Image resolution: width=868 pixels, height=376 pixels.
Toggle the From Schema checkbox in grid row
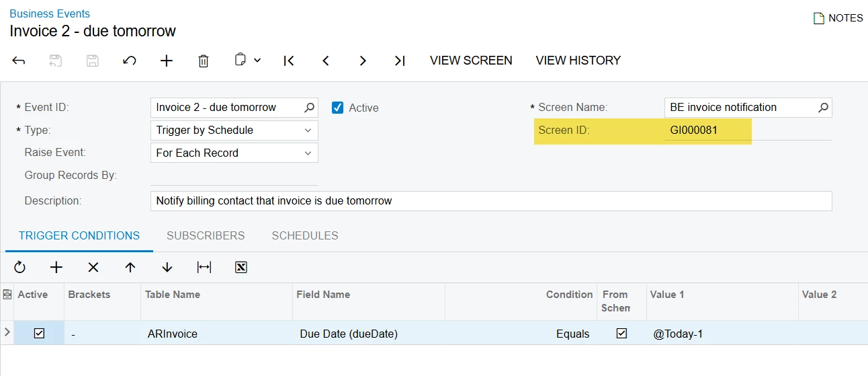(621, 333)
